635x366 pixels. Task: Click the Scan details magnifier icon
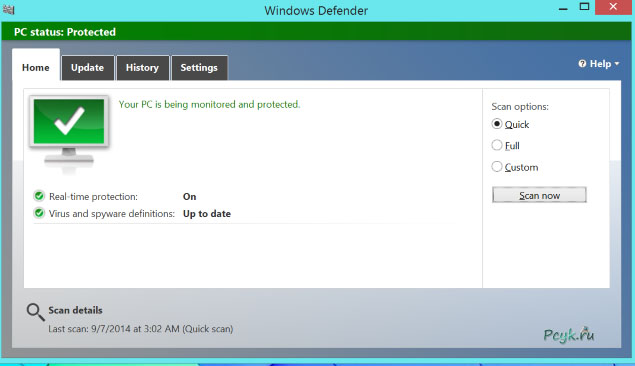[x=35, y=313]
